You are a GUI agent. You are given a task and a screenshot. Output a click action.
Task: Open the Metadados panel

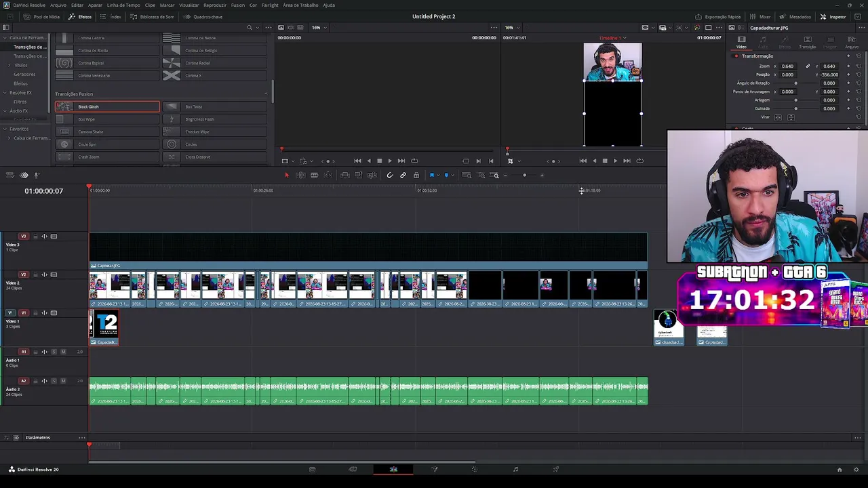(796, 17)
